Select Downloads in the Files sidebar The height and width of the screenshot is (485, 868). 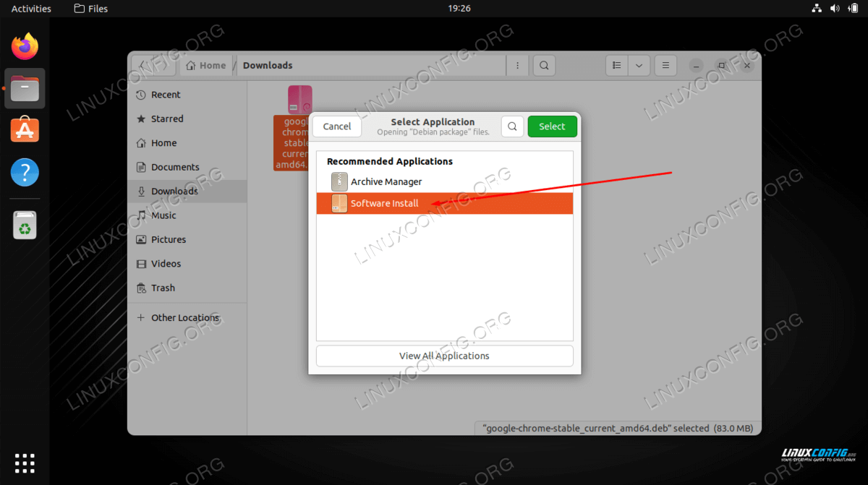(x=187, y=191)
